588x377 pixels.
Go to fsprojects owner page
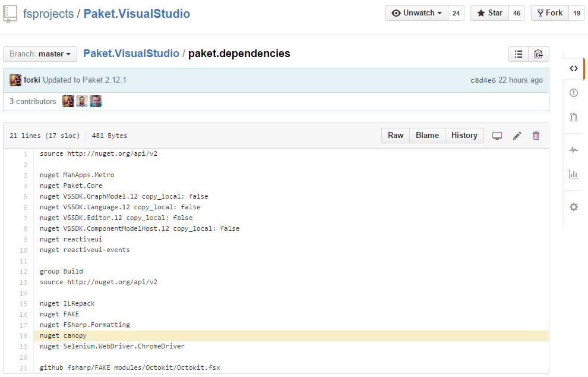[x=48, y=14]
